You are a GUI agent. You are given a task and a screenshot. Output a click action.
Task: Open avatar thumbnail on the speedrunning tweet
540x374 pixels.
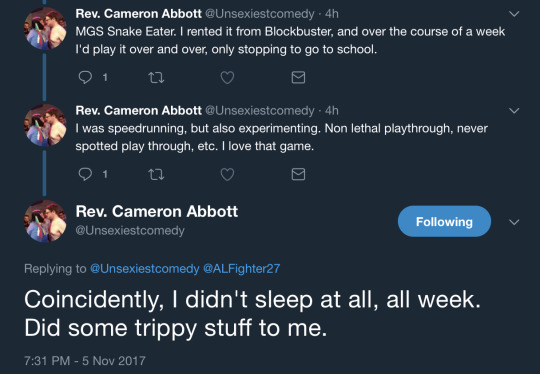45,125
